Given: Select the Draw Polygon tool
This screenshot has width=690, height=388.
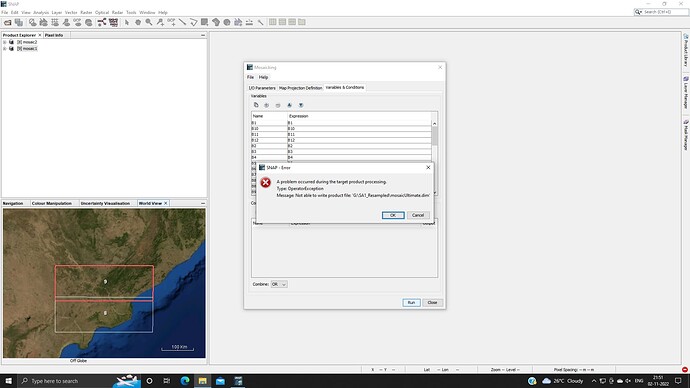Looking at the screenshot, I should (216, 22).
